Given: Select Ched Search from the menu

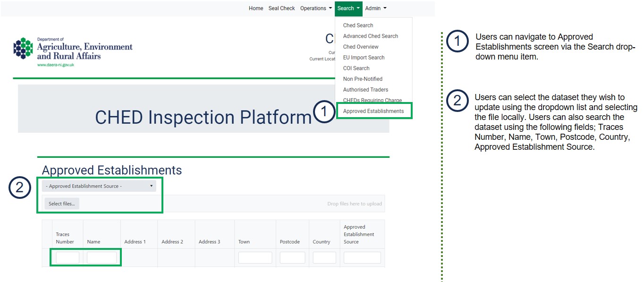Looking at the screenshot, I should [x=358, y=26].
